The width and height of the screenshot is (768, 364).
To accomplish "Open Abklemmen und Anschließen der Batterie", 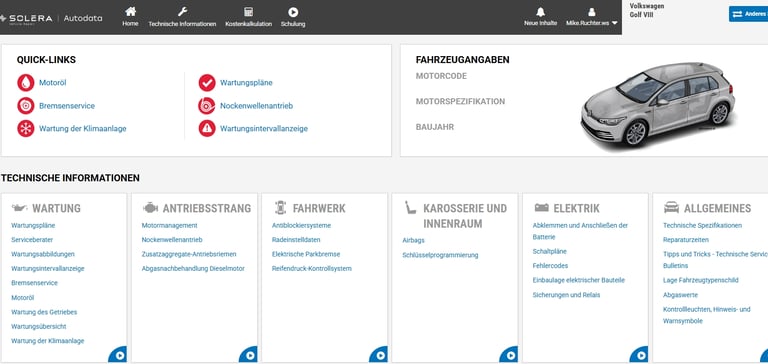I will coord(580,231).
